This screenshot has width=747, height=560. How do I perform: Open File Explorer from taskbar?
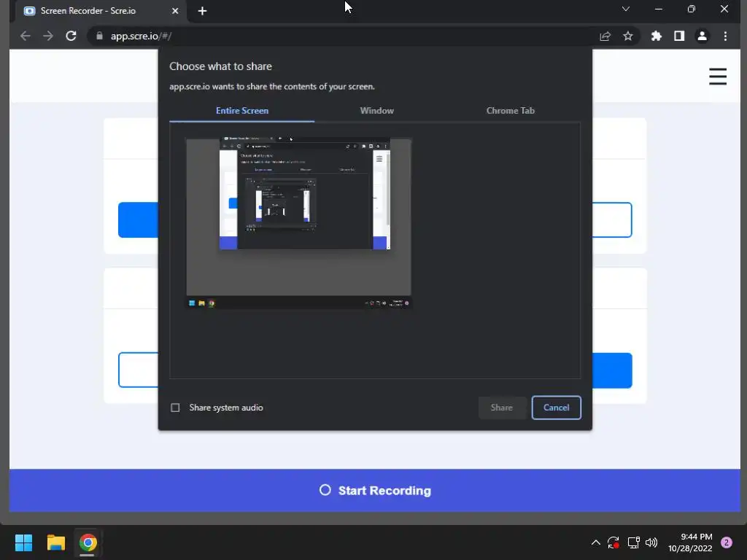click(55, 542)
